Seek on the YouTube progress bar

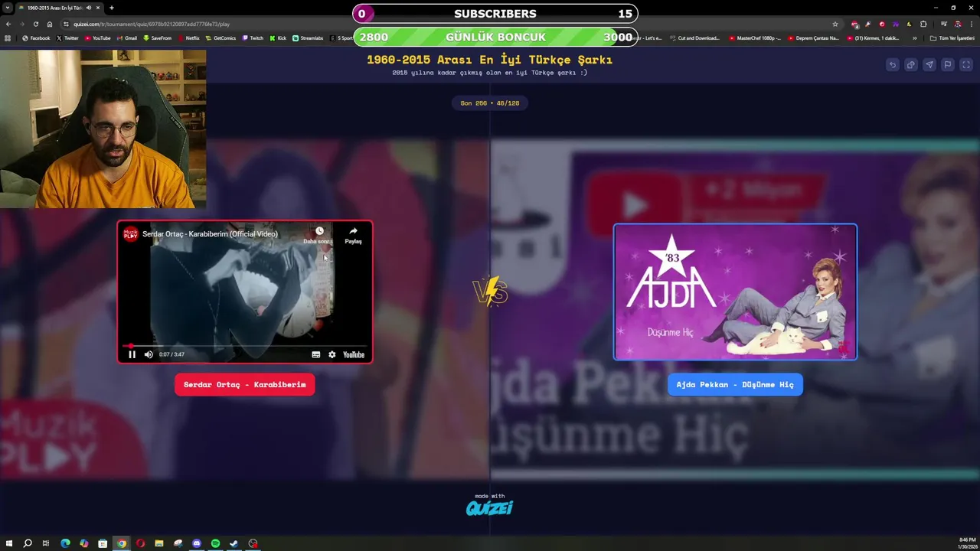click(244, 346)
